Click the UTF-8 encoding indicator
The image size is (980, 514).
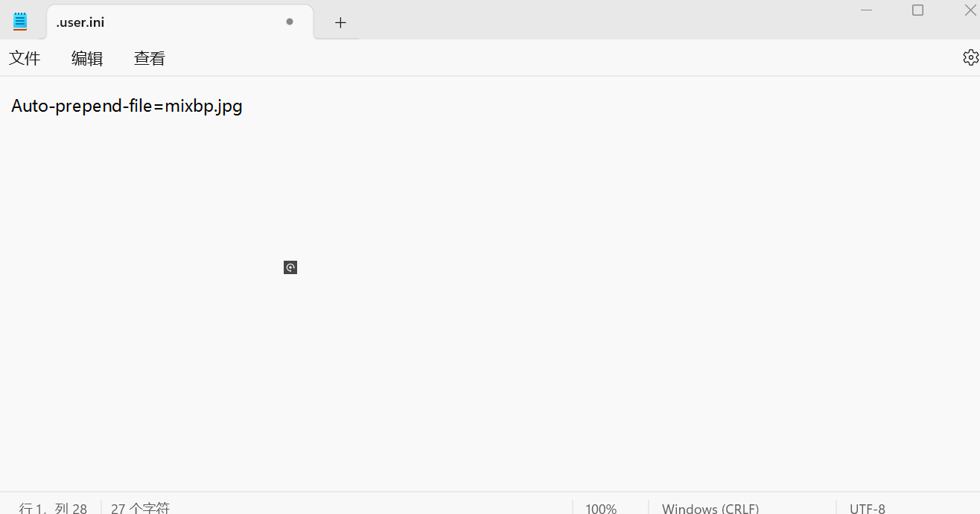(x=868, y=508)
